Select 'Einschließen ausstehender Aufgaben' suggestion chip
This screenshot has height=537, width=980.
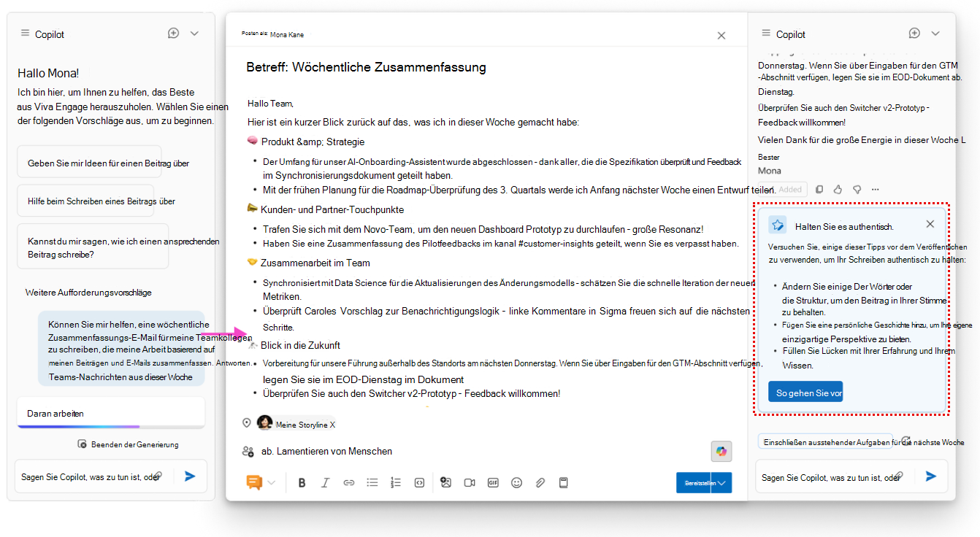824,442
